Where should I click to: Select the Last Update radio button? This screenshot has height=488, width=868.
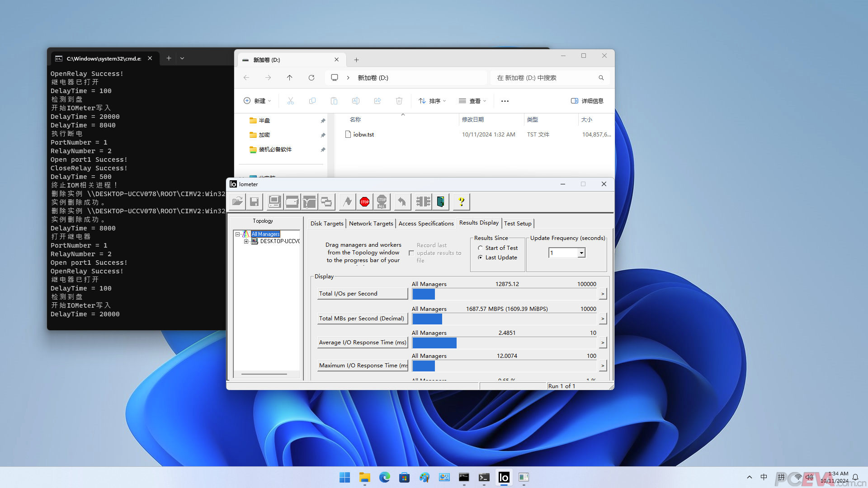(x=480, y=258)
